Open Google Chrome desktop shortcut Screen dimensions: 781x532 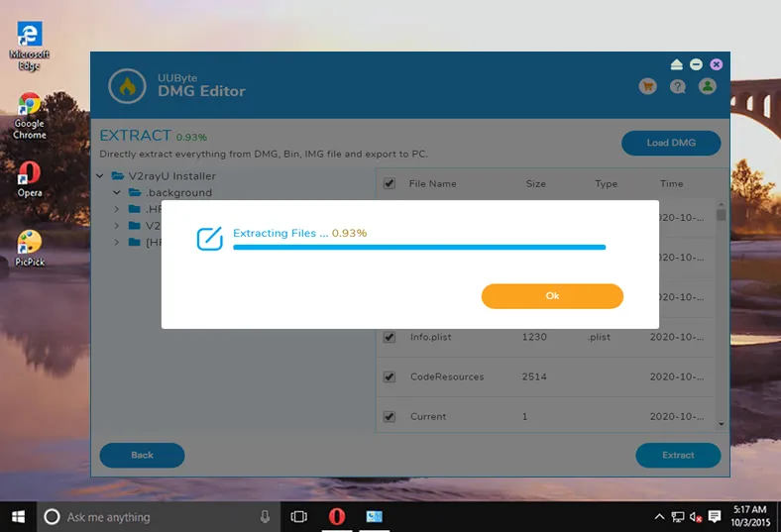click(30, 116)
